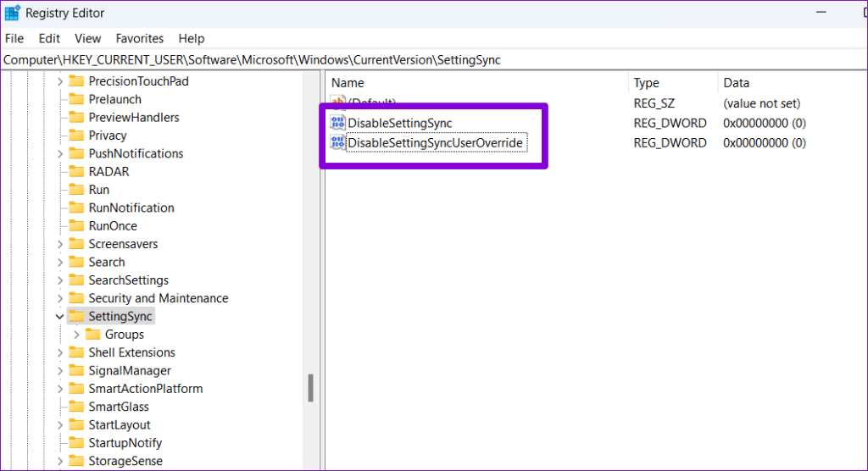The height and width of the screenshot is (471, 868).
Task: Click the Screensavers folder icon
Action: 76,244
